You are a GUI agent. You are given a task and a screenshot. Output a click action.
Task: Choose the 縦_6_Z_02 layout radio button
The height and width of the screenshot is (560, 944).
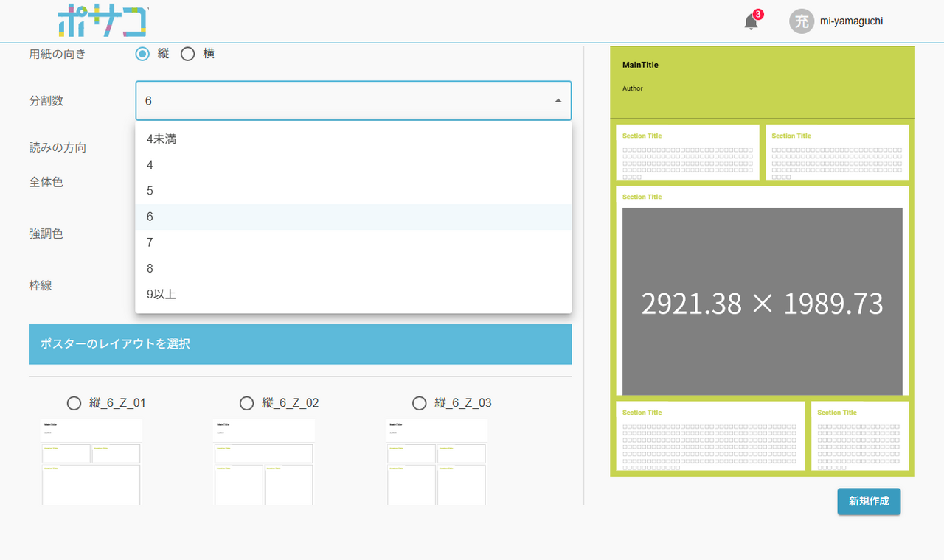click(x=247, y=403)
